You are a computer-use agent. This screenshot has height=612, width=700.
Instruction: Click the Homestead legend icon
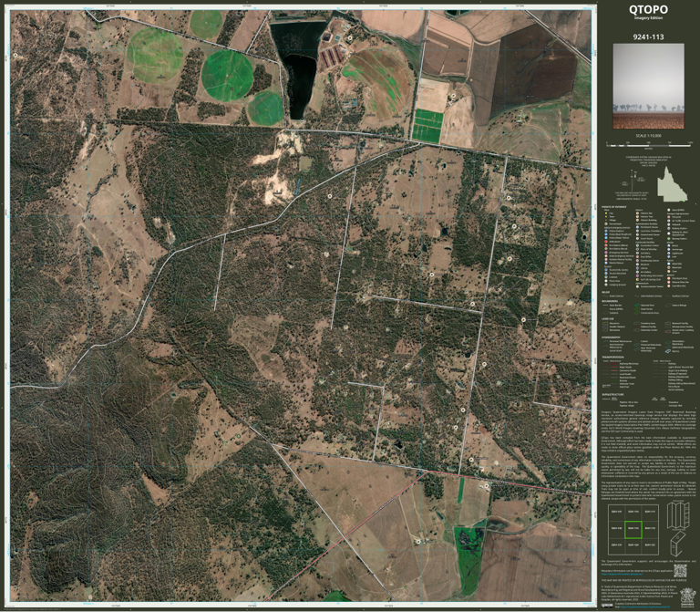(x=606, y=223)
